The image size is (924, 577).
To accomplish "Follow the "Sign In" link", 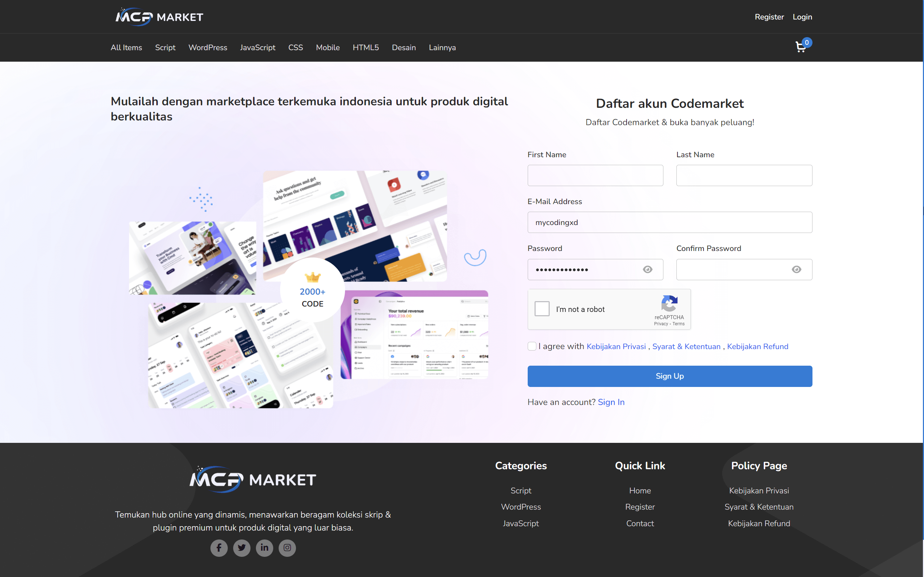I will tap(611, 402).
